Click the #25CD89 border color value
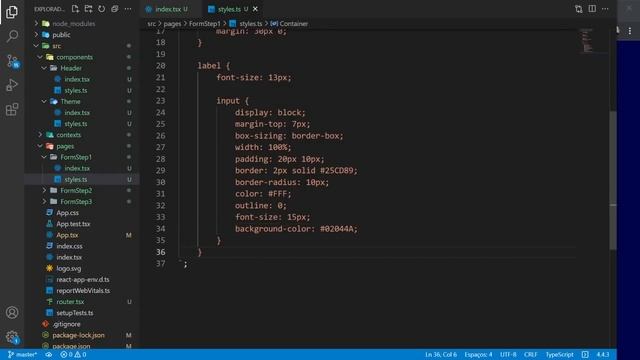This screenshot has width=640, height=360. 336,171
